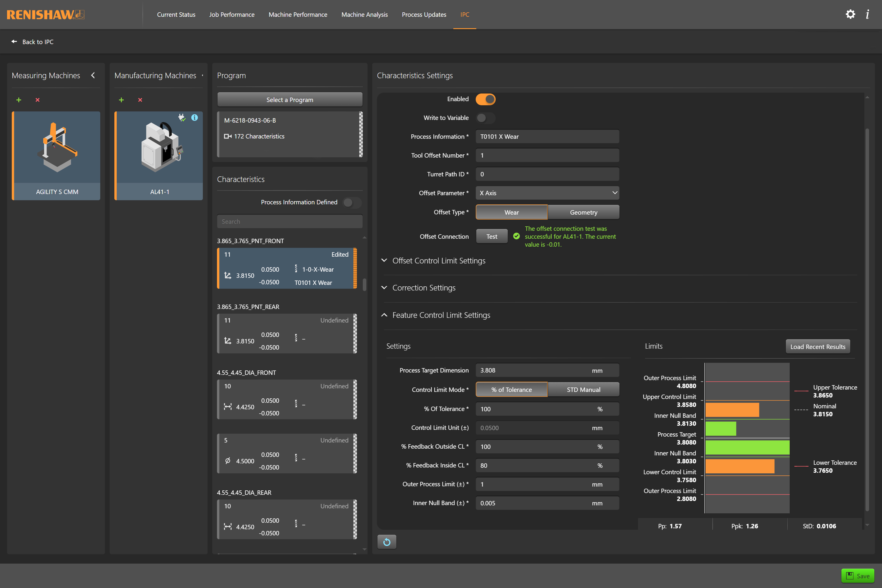
Task: Expand the Correction Settings section
Action: (x=423, y=288)
